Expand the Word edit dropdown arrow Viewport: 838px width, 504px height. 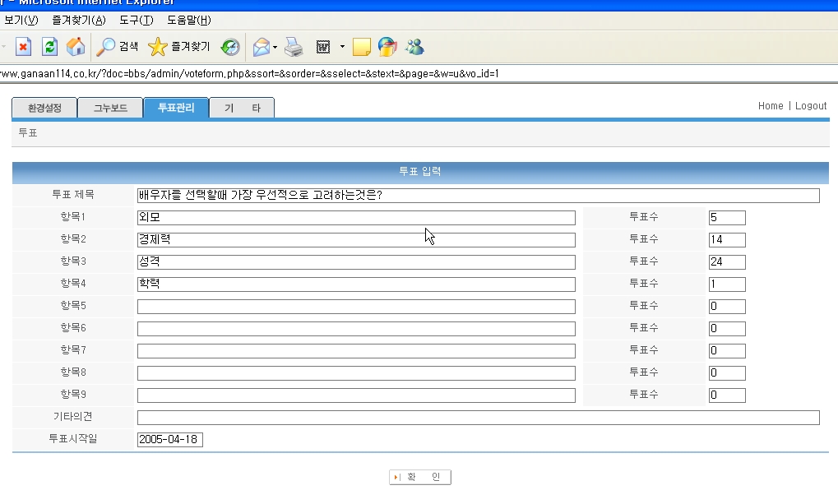342,47
